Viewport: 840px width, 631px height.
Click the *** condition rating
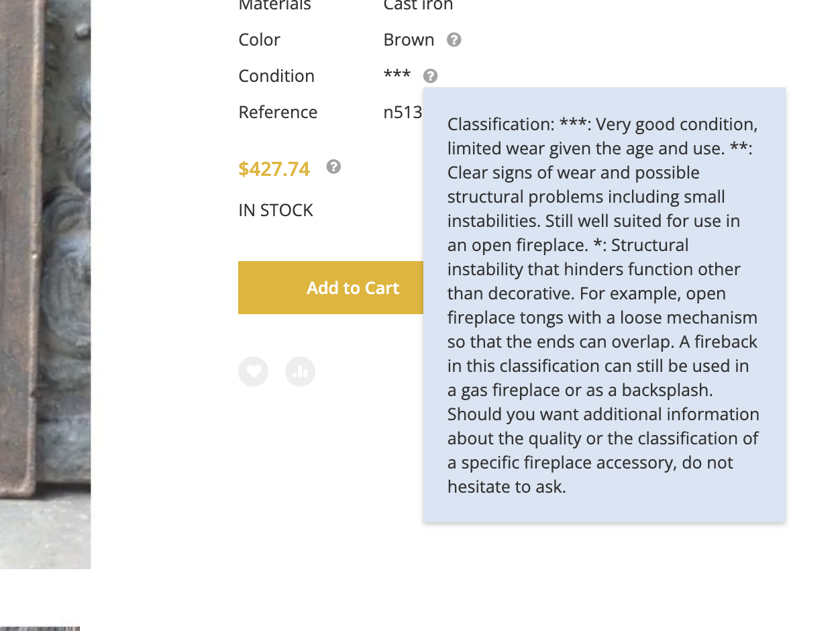[397, 75]
